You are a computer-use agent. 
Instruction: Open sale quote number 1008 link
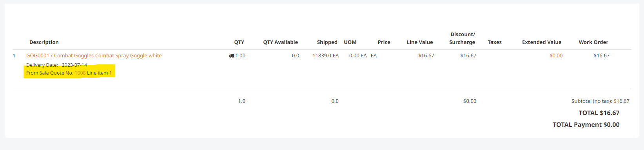pos(80,73)
